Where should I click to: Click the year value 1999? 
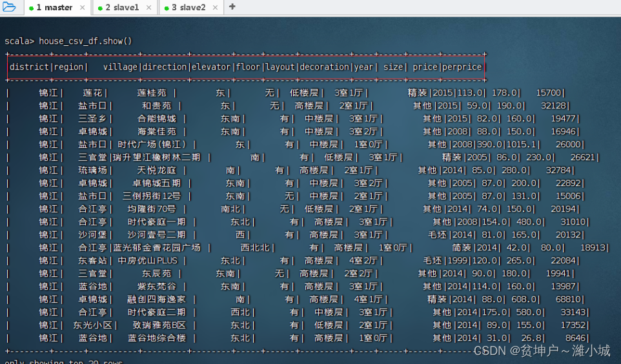point(456,261)
